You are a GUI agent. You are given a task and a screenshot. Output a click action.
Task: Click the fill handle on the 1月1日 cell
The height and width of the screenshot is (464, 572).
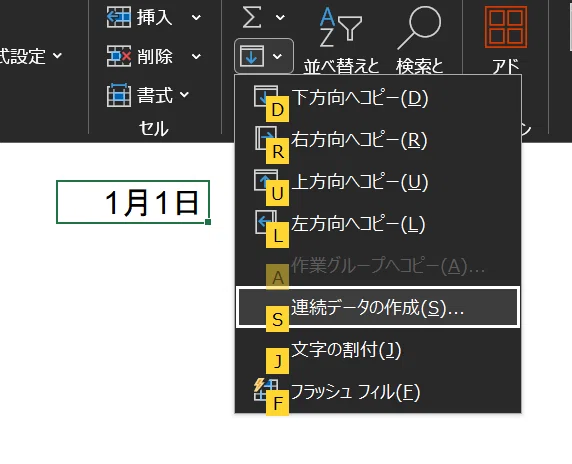(208, 222)
